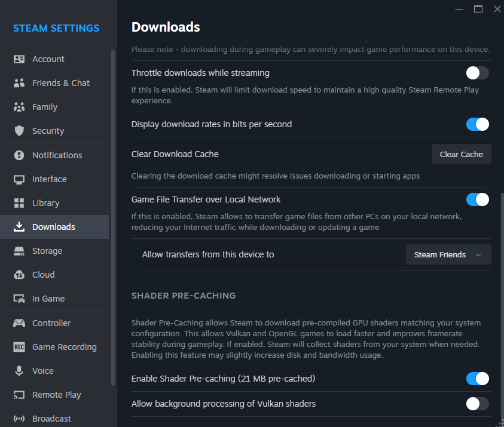The image size is (504, 427).
Task: Open Security settings
Action: (54, 131)
